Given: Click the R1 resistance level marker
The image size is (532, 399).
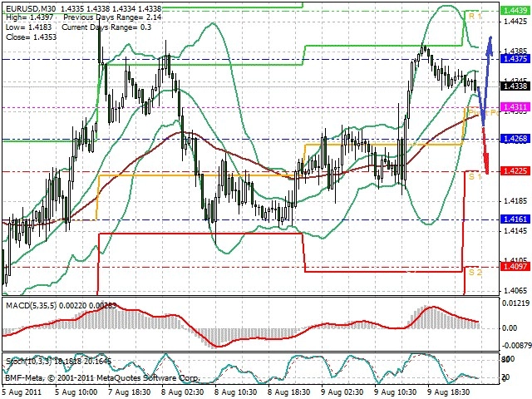Looking at the screenshot, I should 475,16.
